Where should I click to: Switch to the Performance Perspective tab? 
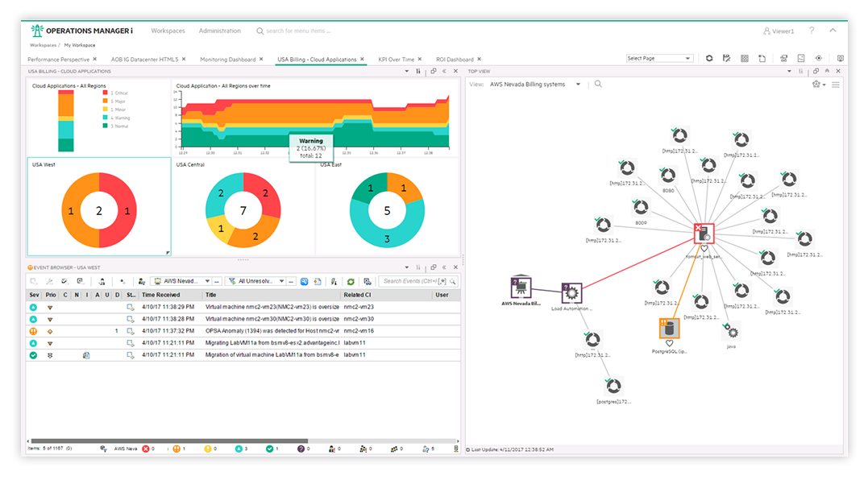(x=59, y=59)
